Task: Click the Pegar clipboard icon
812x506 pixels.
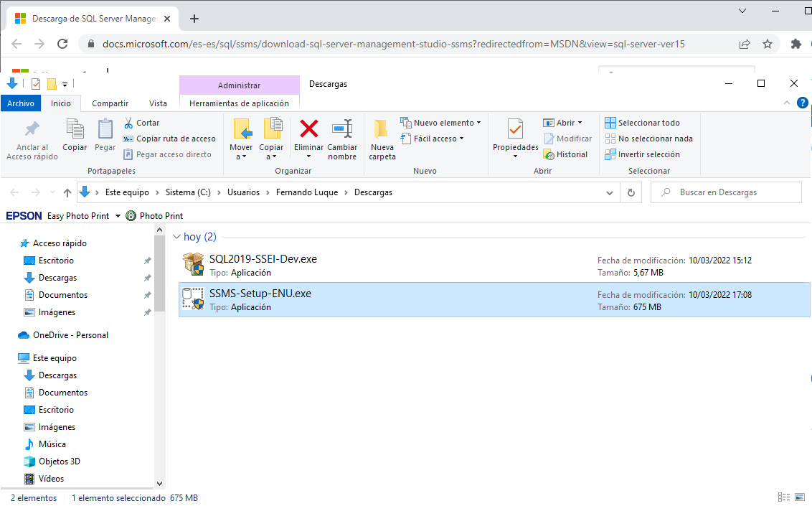Action: tap(105, 129)
